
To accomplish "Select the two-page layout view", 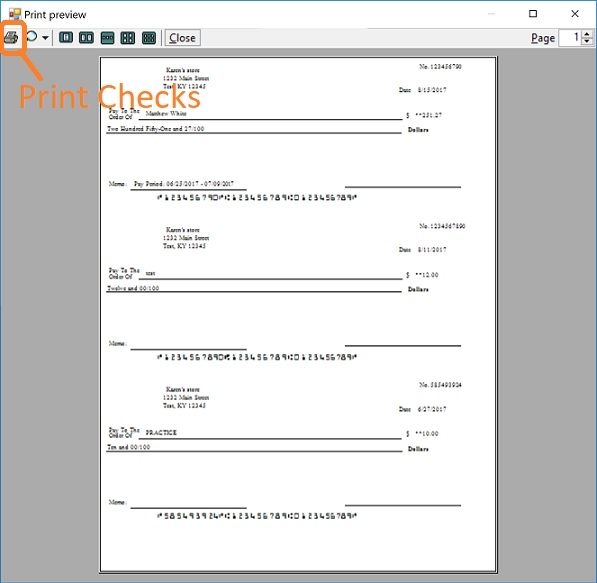I will (x=86, y=37).
